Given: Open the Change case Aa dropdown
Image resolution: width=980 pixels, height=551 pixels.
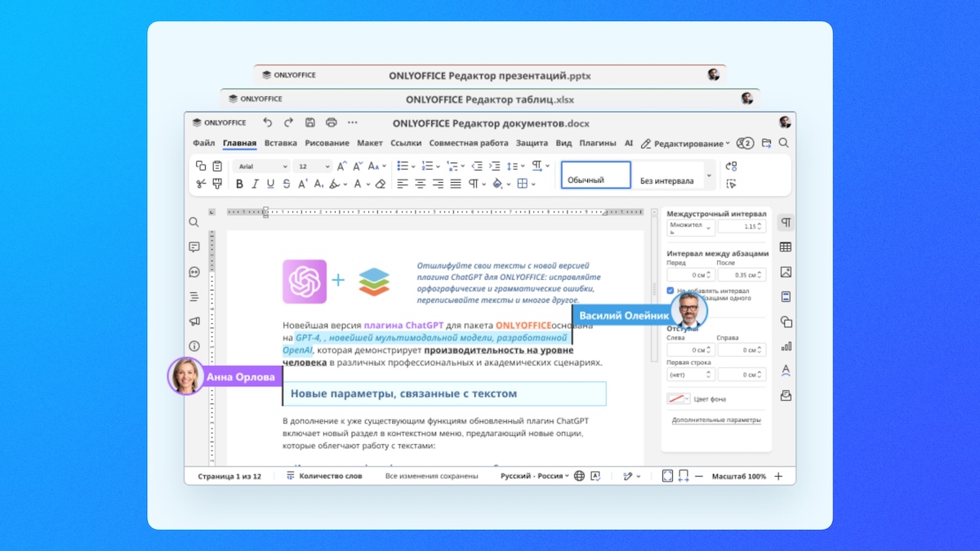Looking at the screenshot, I should tap(375, 166).
